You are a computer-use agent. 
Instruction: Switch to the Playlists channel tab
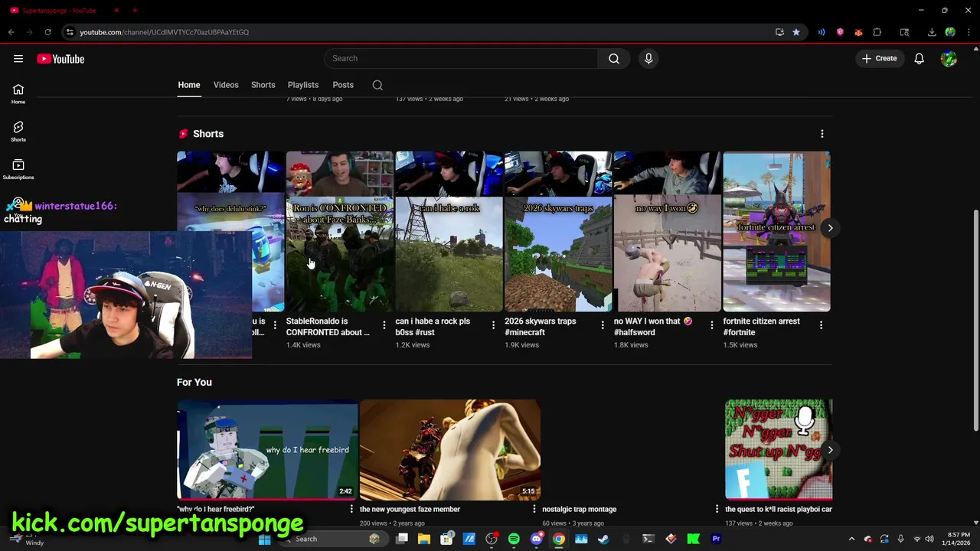pos(303,85)
